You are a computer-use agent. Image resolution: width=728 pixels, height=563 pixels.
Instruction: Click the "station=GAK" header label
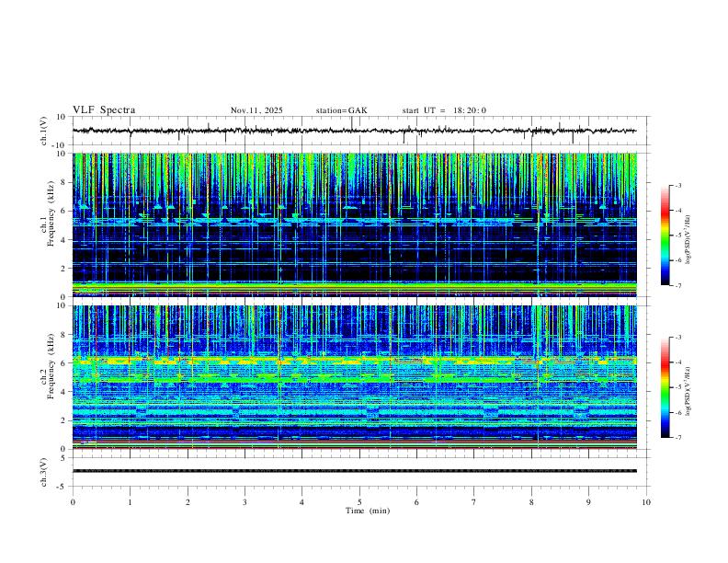click(341, 110)
